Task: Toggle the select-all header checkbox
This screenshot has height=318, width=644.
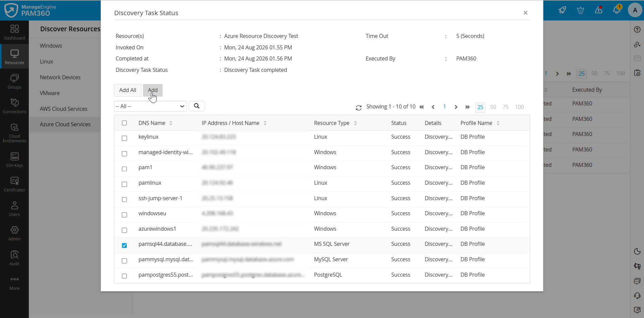Action: click(124, 123)
